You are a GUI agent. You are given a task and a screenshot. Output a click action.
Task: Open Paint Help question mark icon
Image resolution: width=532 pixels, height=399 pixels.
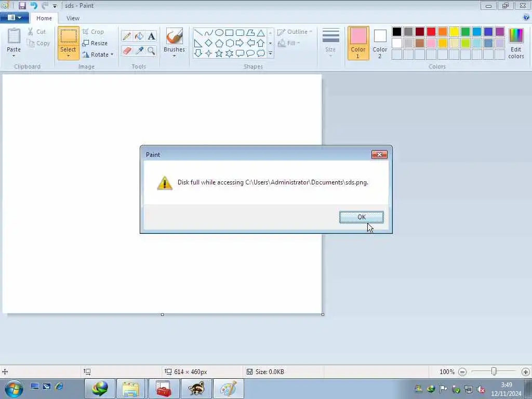pos(526,18)
